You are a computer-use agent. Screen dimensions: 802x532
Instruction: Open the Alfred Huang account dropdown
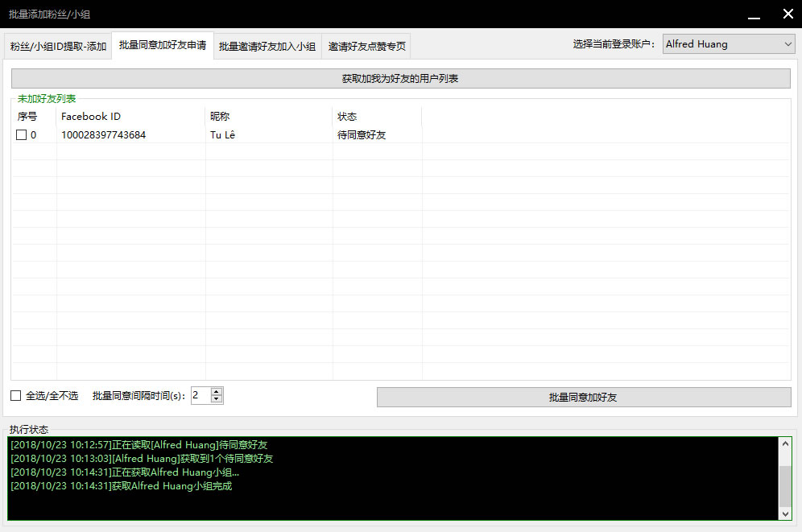[729, 44]
